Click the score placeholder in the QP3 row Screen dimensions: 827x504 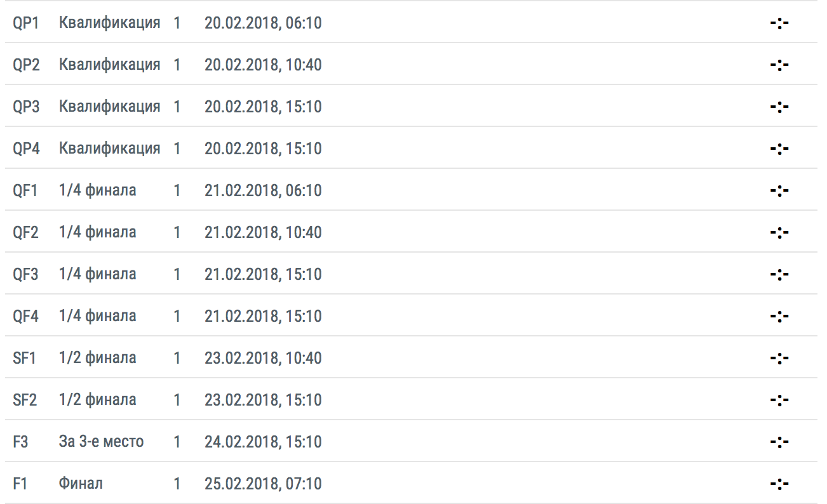click(779, 107)
